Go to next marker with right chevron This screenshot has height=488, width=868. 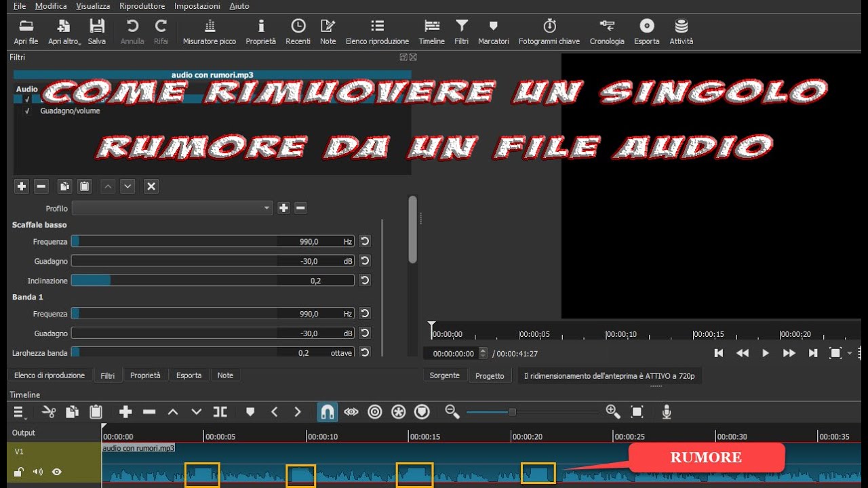point(297,411)
